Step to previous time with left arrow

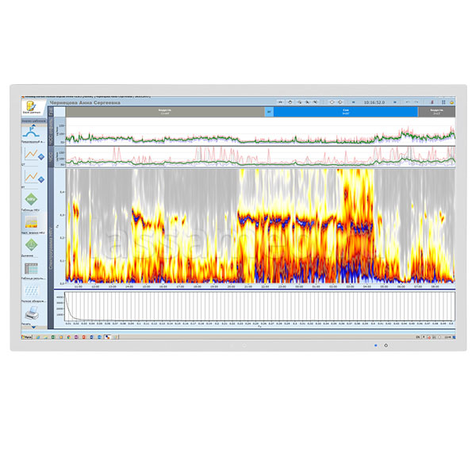coord(353,102)
